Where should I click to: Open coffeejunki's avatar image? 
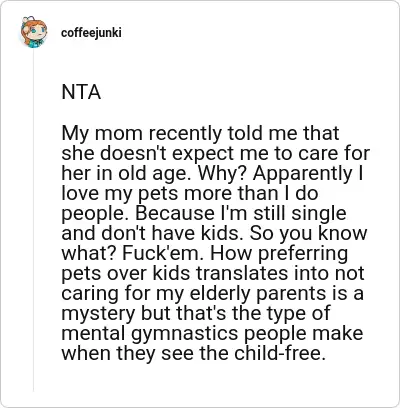tap(33, 32)
